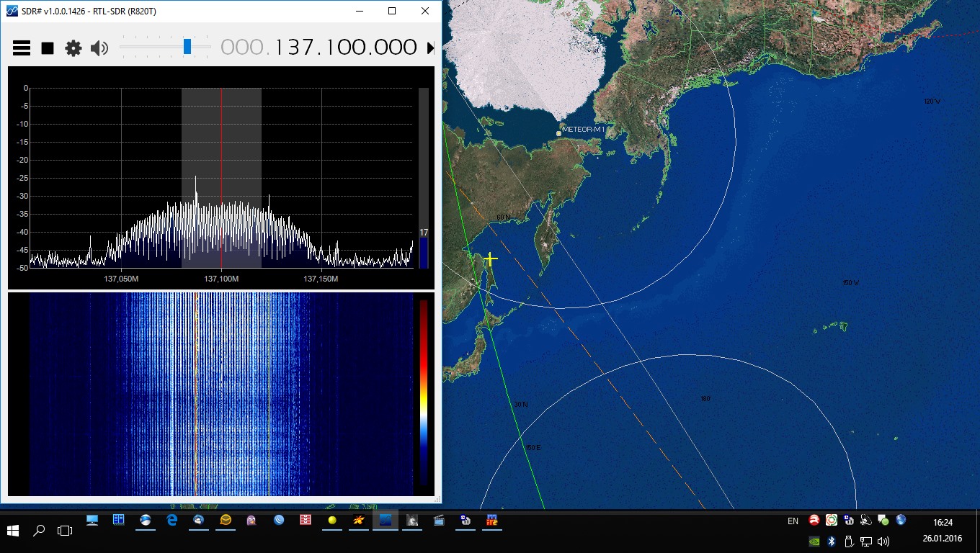The width and height of the screenshot is (980, 553).
Task: Open the clock showing 16:24
Action: pos(943,522)
